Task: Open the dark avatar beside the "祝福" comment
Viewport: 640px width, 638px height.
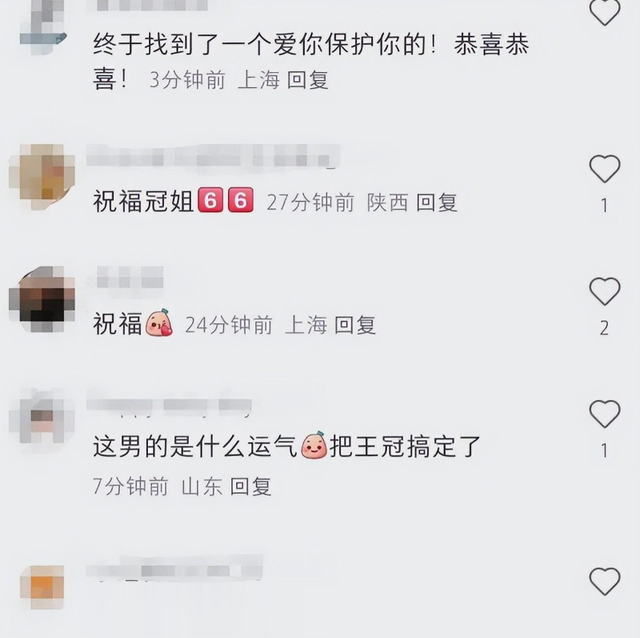Action: 42,299
